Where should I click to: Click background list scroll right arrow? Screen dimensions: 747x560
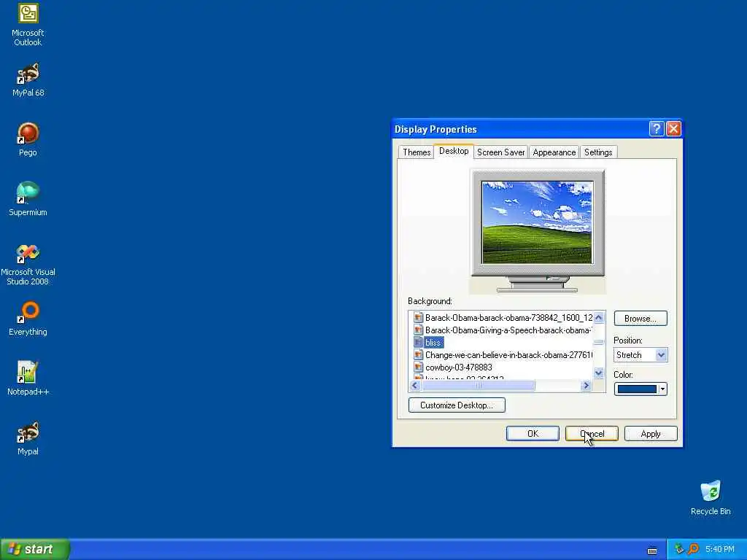point(587,386)
